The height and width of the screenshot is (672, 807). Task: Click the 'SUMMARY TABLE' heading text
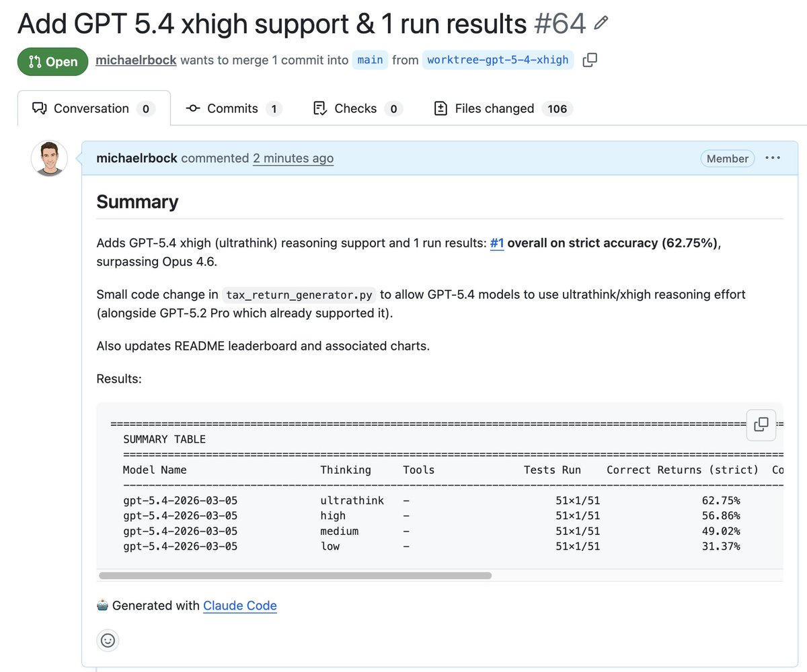pos(164,439)
